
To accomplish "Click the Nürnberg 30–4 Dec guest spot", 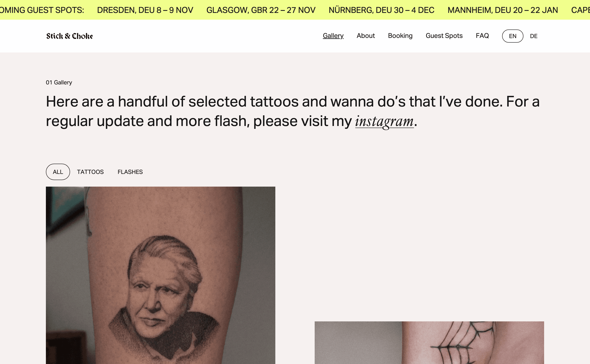I will (x=381, y=10).
